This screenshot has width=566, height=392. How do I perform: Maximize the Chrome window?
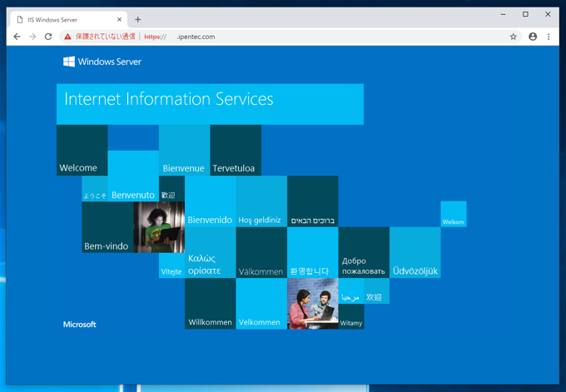pyautogui.click(x=525, y=14)
